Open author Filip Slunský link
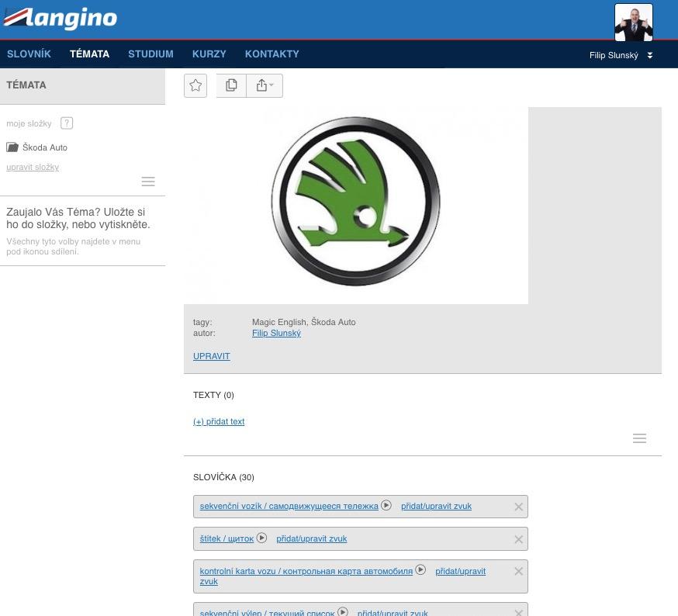 pos(276,333)
